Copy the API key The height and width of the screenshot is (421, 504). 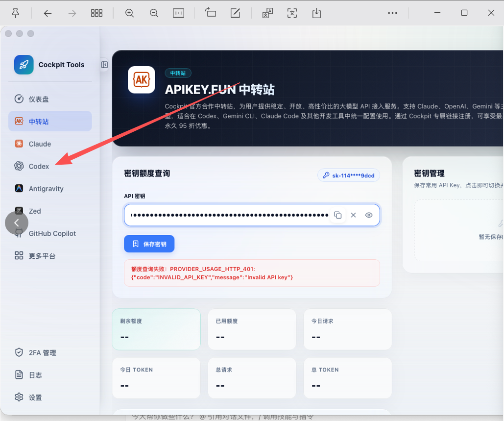coord(338,215)
